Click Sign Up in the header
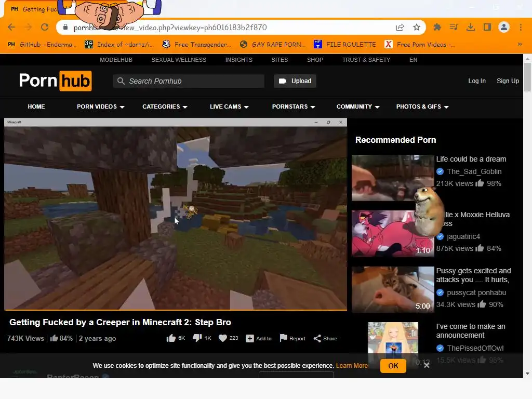Screen dimensions: 532x399 pos(508,81)
